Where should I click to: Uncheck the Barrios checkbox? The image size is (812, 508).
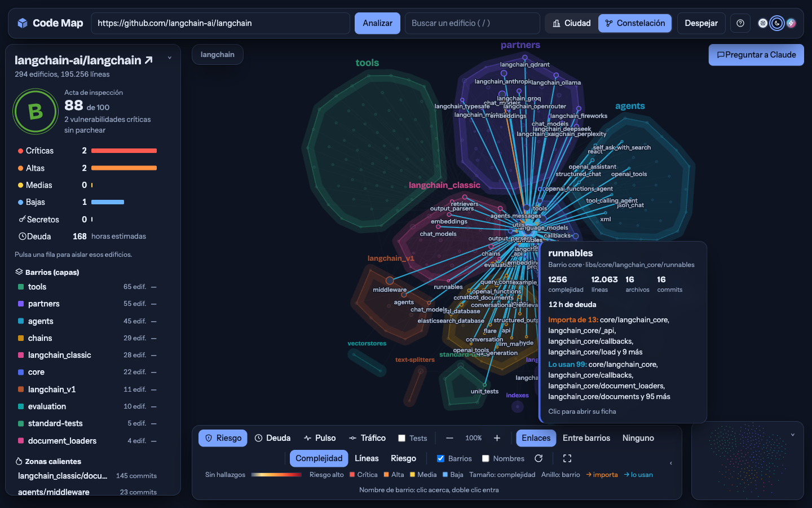point(441,458)
